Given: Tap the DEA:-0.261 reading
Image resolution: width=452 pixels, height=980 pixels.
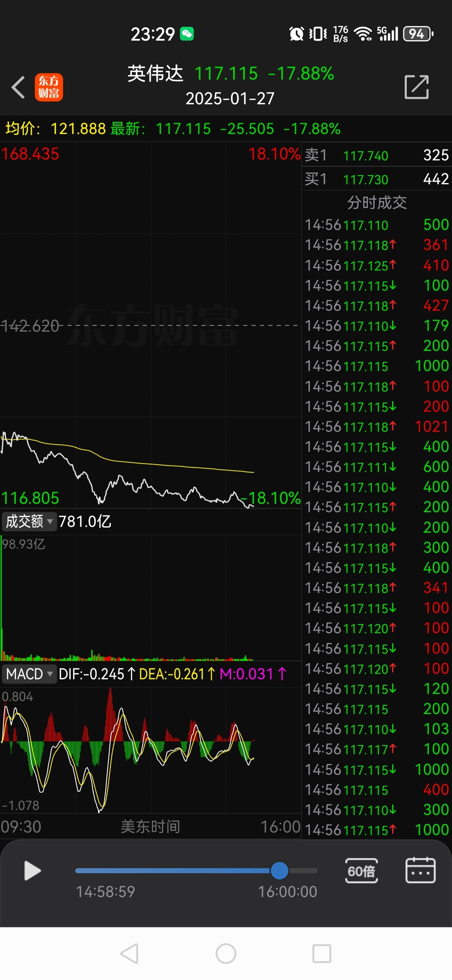Looking at the screenshot, I should [x=177, y=674].
